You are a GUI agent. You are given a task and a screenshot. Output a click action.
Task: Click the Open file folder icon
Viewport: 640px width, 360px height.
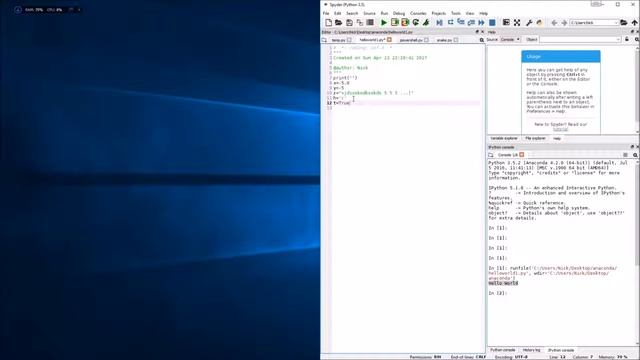338,23
